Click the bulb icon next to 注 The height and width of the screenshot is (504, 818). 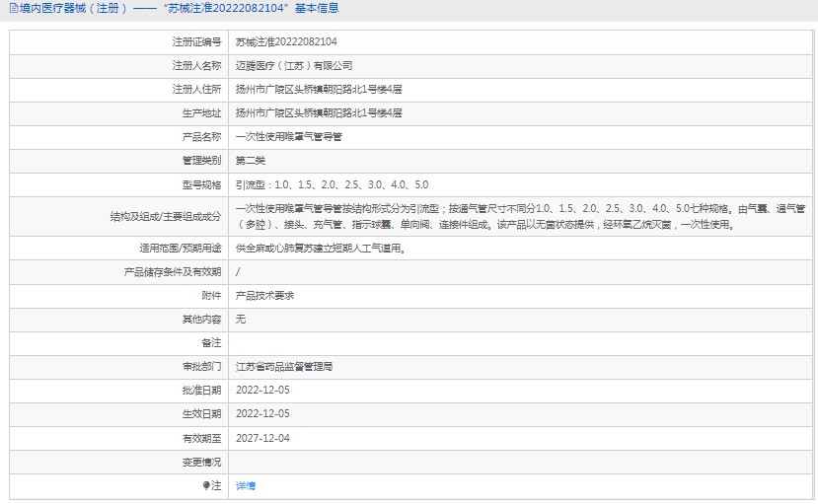tap(206, 486)
